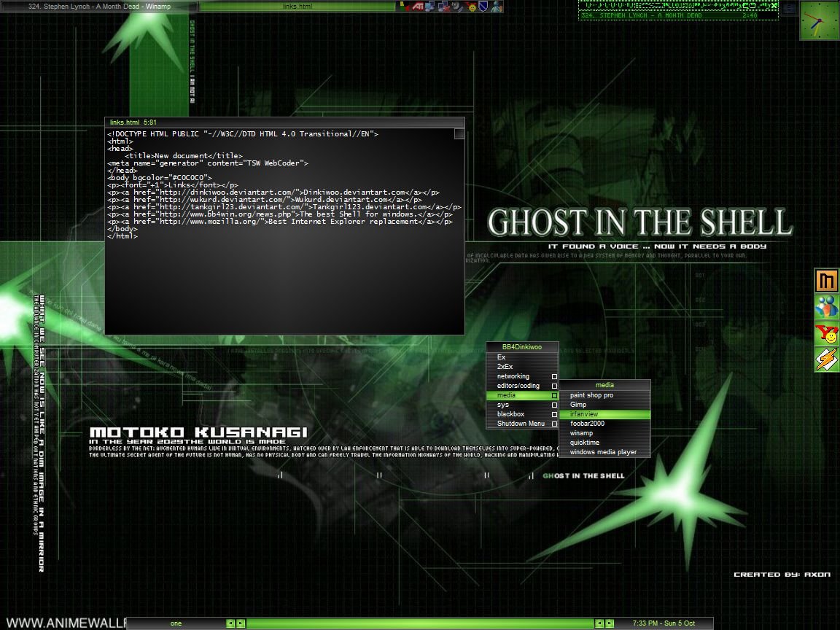The image size is (840, 630).
Task: Click the editor's scrollbar button at top right
Action: tap(459, 133)
